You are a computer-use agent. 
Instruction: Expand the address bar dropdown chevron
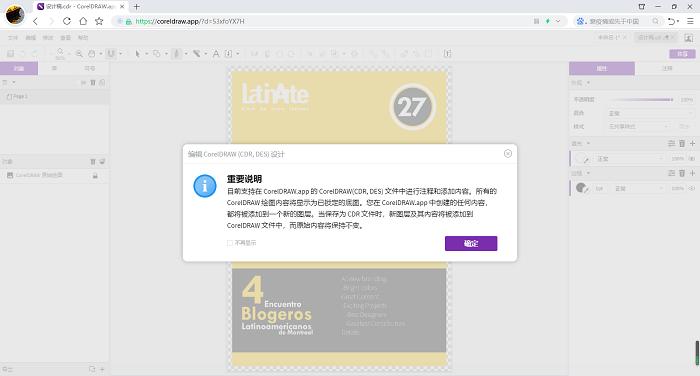558,21
